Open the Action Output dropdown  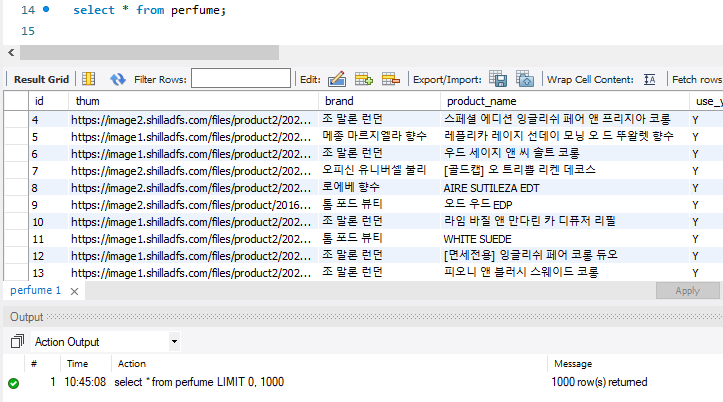click(174, 342)
